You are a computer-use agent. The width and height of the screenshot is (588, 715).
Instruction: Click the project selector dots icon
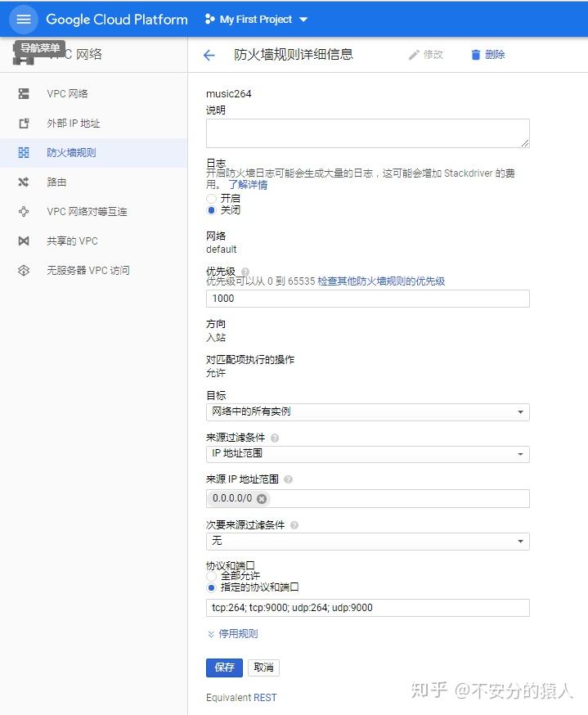pos(209,19)
